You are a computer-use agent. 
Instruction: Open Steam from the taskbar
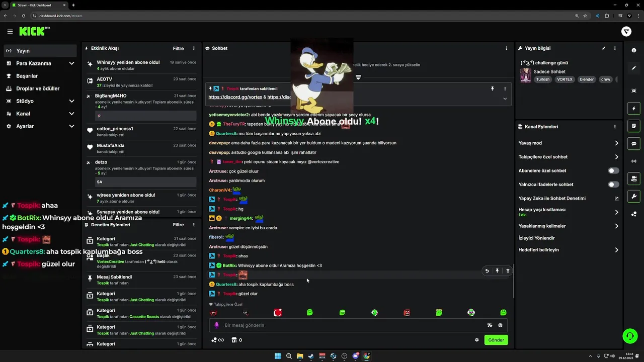click(311, 356)
